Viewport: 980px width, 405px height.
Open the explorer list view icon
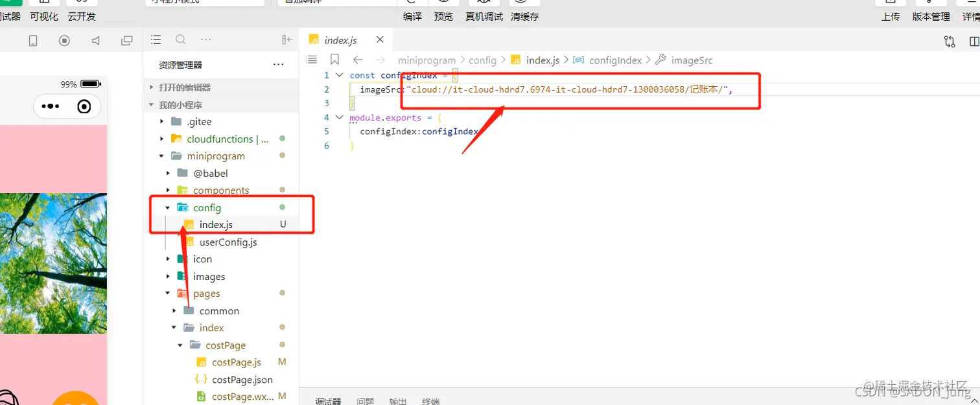[x=156, y=40]
